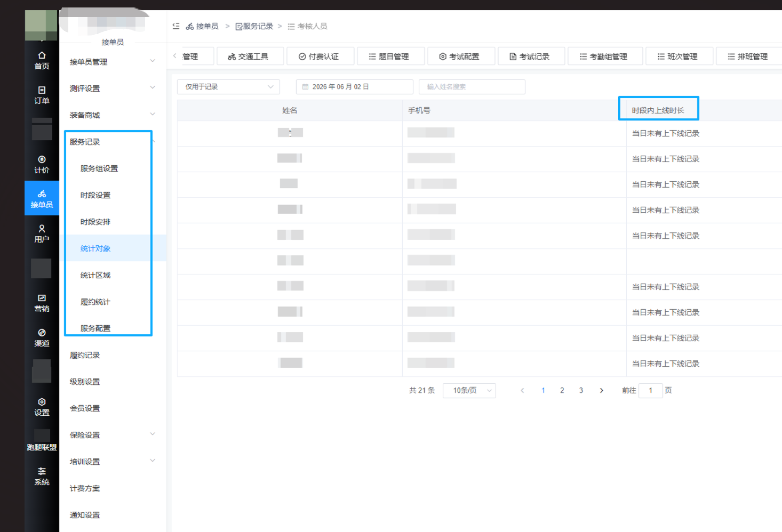Open 统计区域 in the submenu

click(95, 275)
